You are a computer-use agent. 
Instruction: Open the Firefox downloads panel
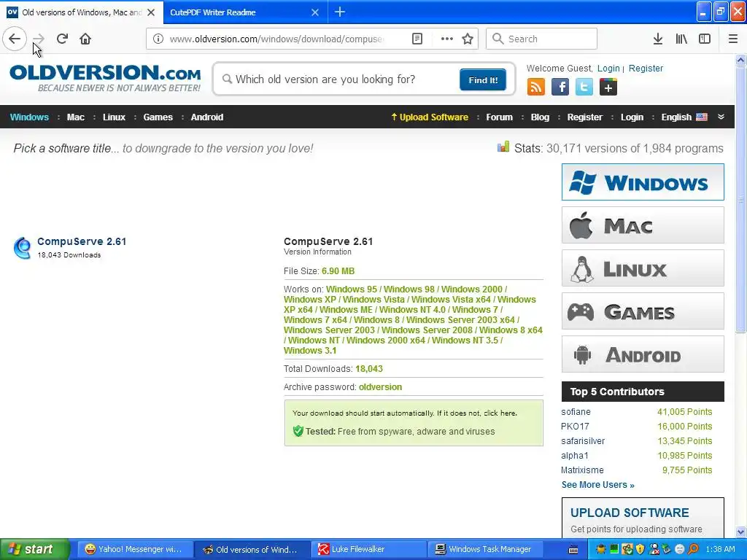(x=657, y=39)
